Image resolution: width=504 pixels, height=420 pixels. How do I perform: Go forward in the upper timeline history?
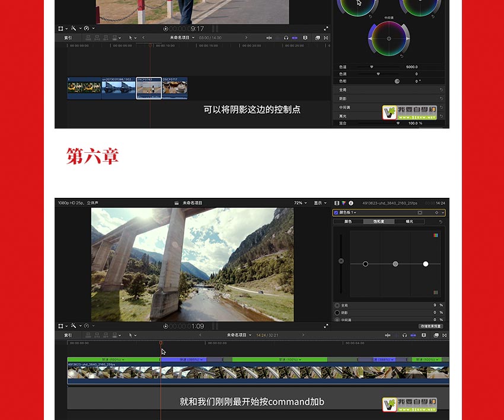[246, 37]
